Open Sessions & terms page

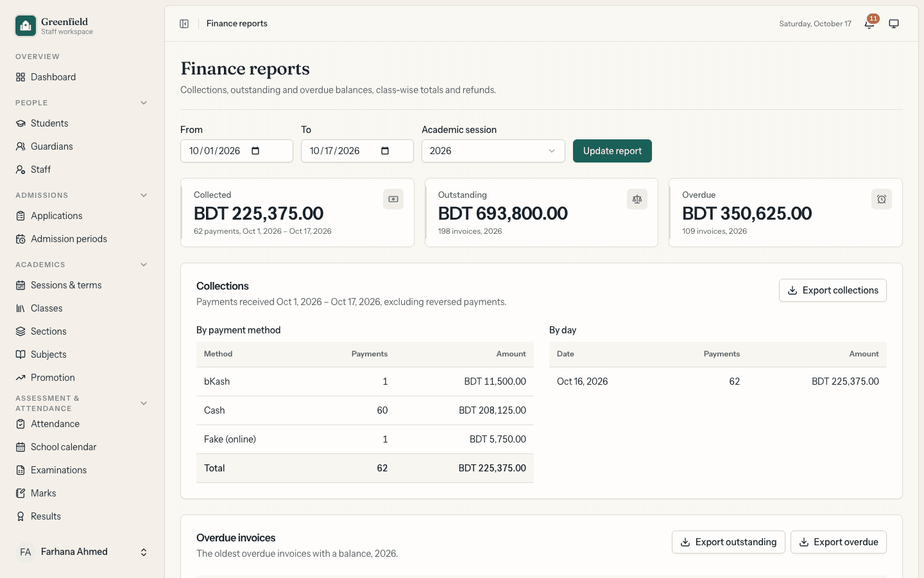click(x=82, y=285)
